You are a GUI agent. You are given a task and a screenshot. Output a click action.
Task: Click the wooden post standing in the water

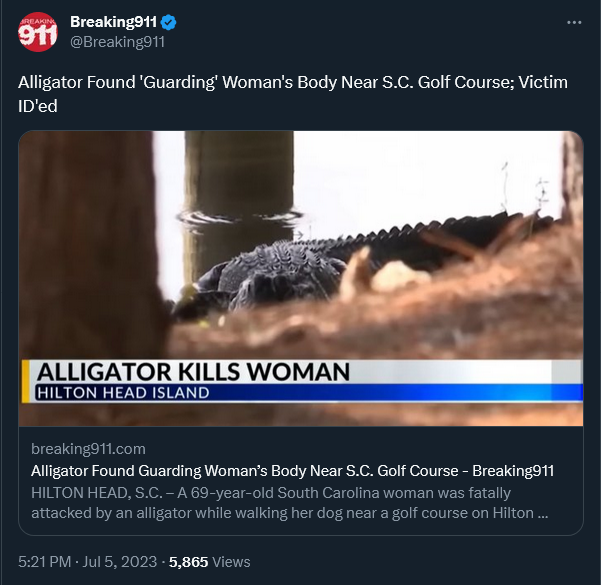238,207
